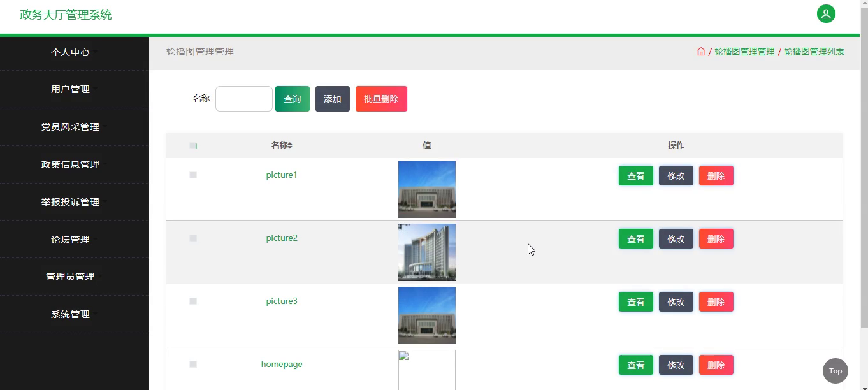
Task: Click 轮播图管理列表 breadcrumb link
Action: 814,52
